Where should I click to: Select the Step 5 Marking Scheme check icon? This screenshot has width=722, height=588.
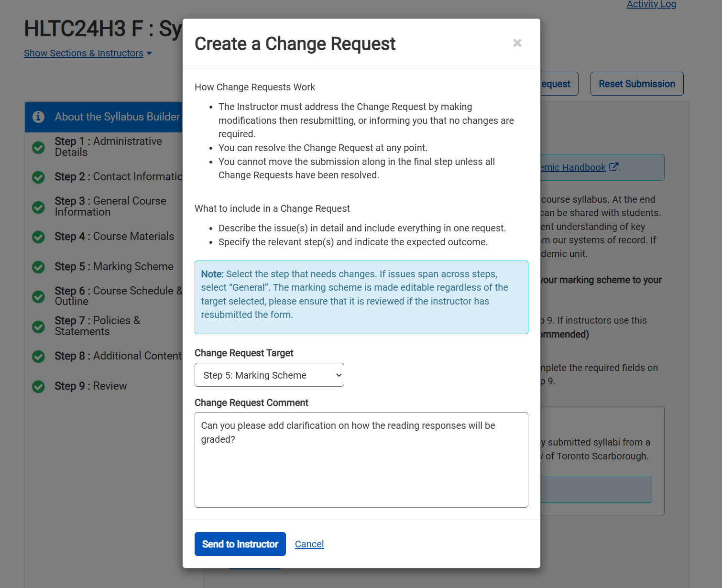pyautogui.click(x=38, y=267)
